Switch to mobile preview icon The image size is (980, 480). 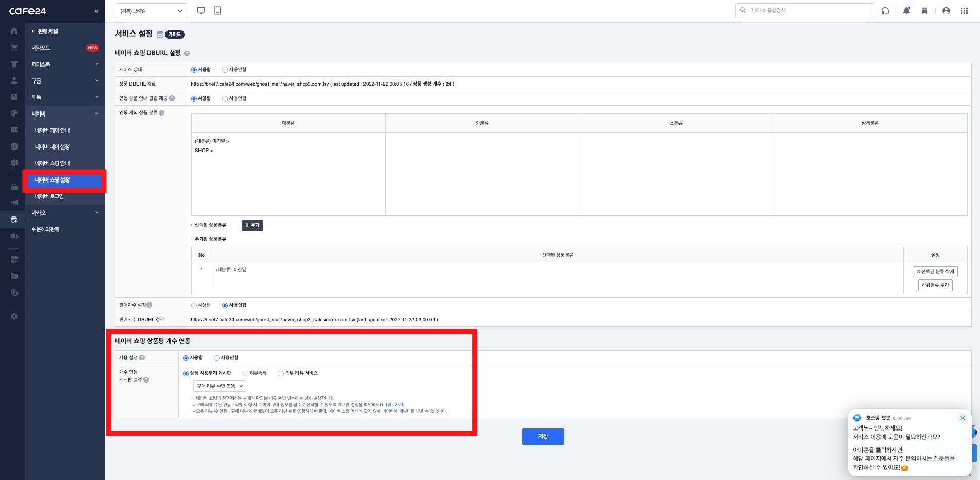point(217,10)
